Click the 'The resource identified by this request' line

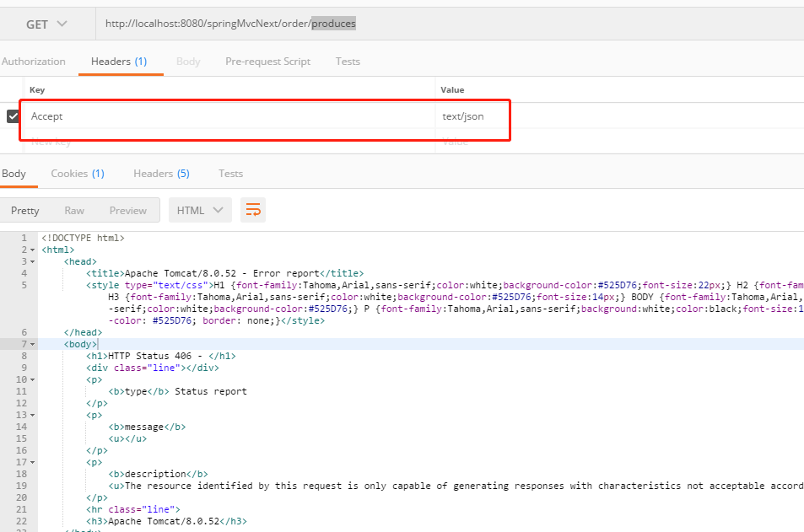pos(456,486)
